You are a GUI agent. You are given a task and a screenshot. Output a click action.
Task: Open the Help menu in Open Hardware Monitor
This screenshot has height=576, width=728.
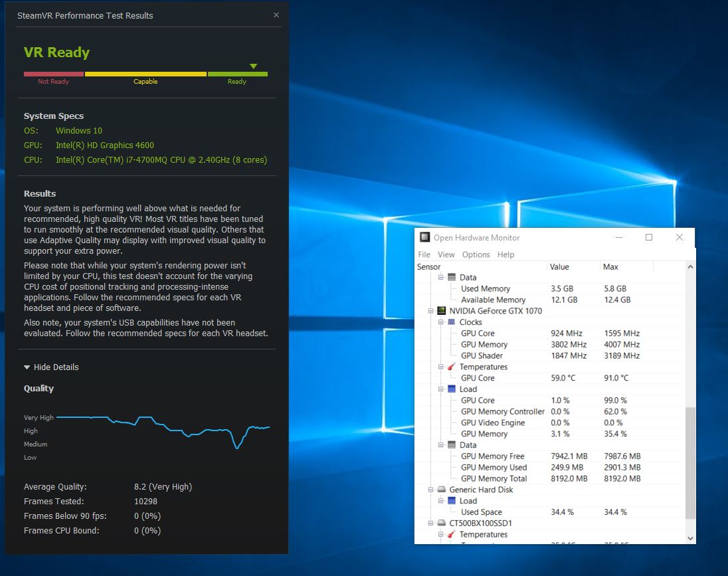(505, 254)
